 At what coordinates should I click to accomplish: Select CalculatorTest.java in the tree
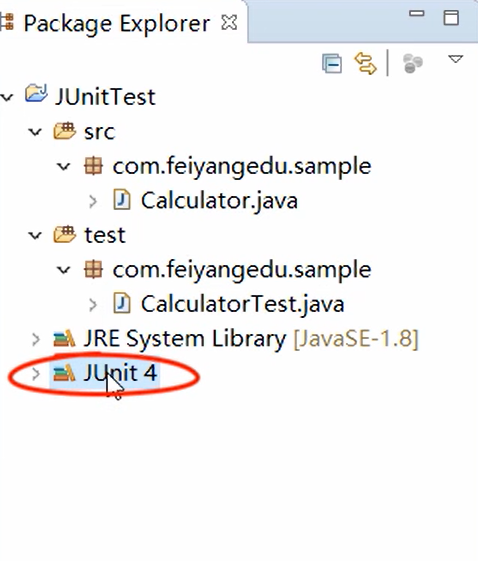[x=243, y=304]
